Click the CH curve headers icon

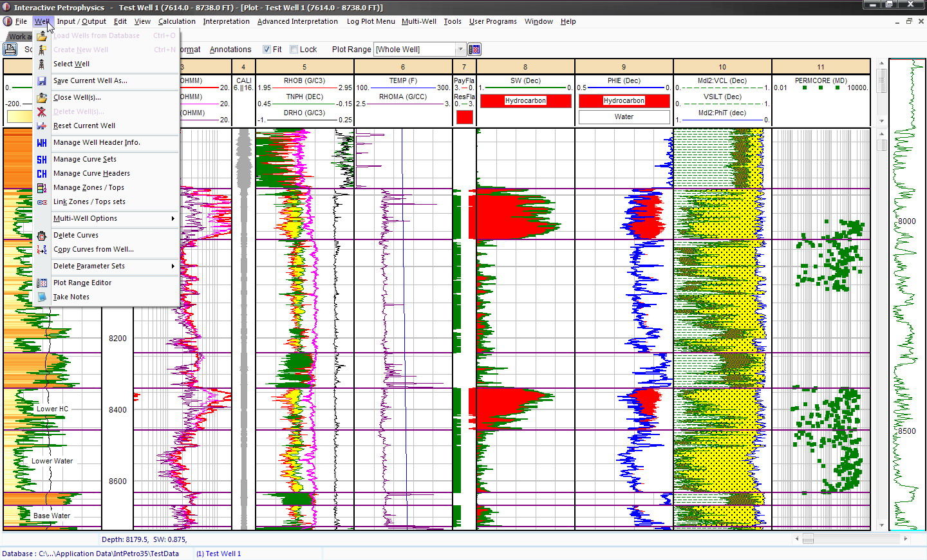pos(42,173)
